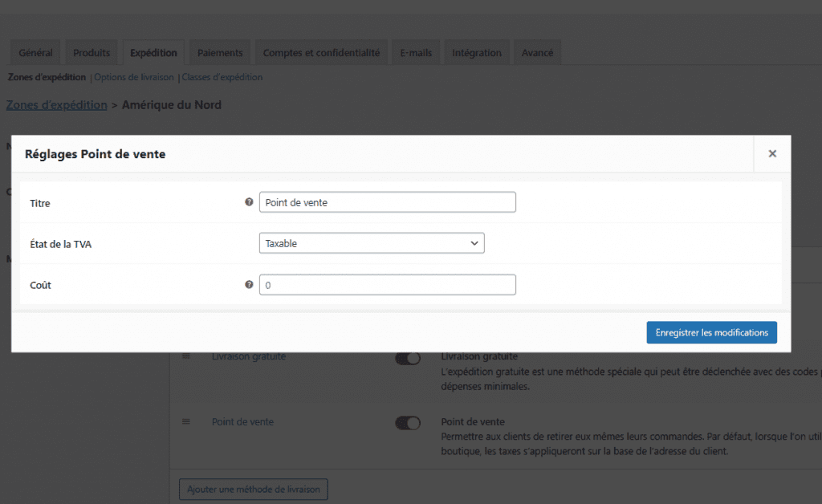Click the Point de vente method link

click(x=242, y=422)
